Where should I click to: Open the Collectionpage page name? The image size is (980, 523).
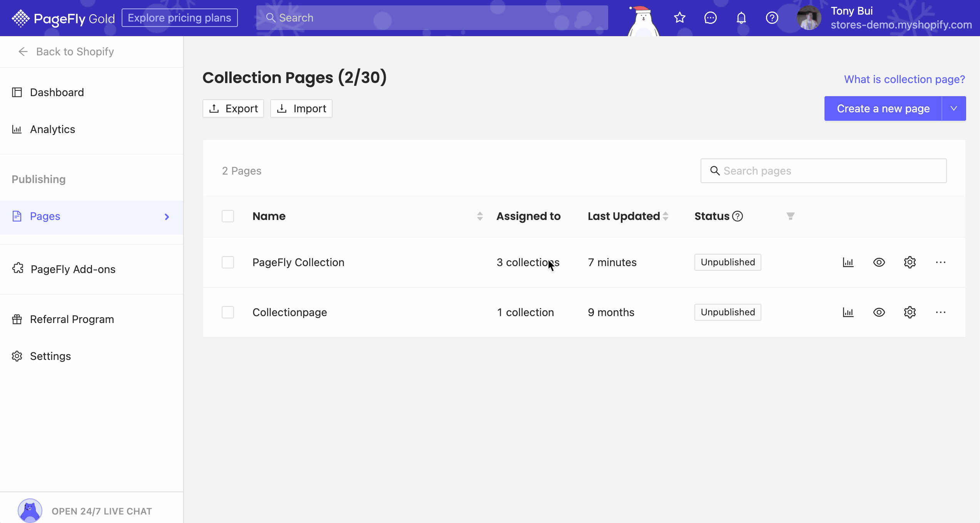click(290, 312)
